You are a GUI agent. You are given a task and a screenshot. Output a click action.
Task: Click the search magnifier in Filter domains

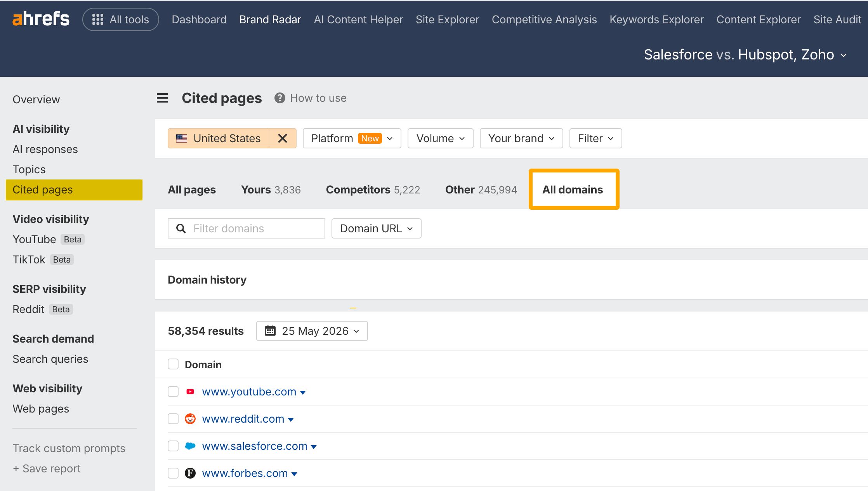point(181,228)
